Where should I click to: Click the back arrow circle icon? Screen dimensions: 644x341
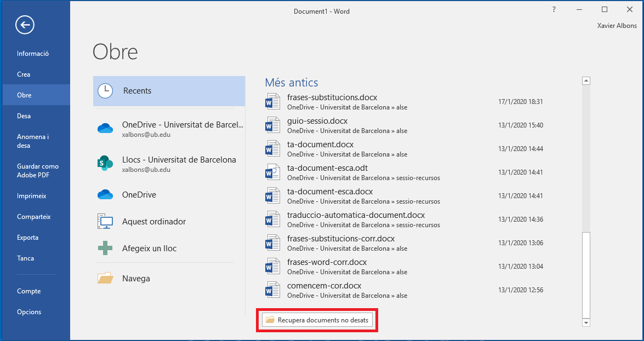[x=25, y=25]
